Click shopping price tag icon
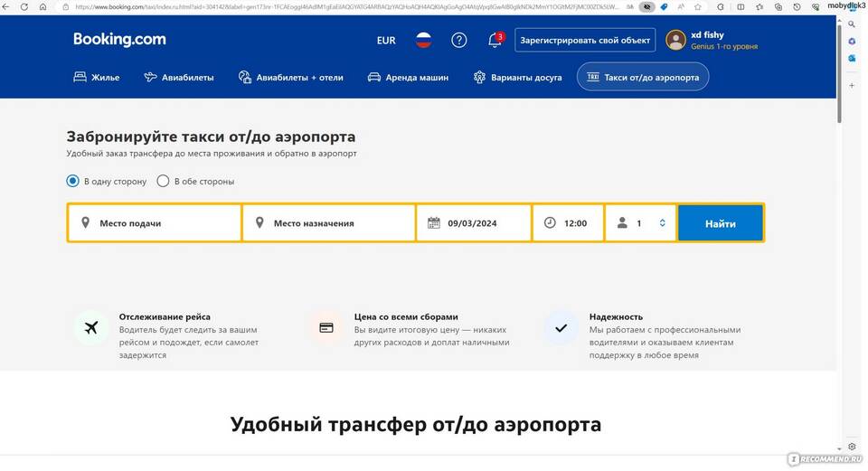Screen dimensions: 868x471 point(664,7)
